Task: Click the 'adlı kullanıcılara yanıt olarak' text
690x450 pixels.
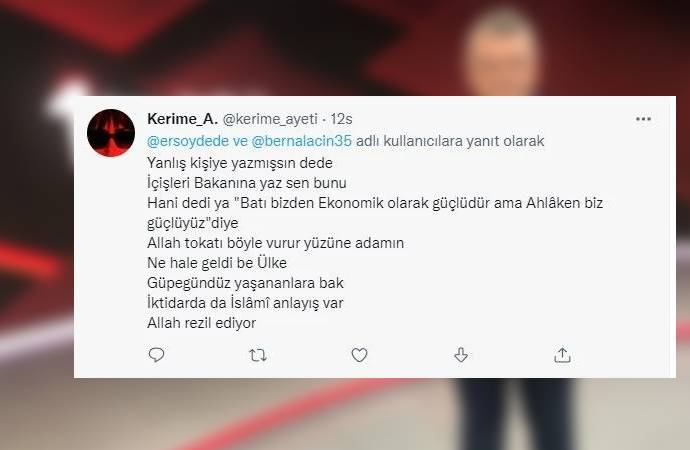Action: [450, 141]
